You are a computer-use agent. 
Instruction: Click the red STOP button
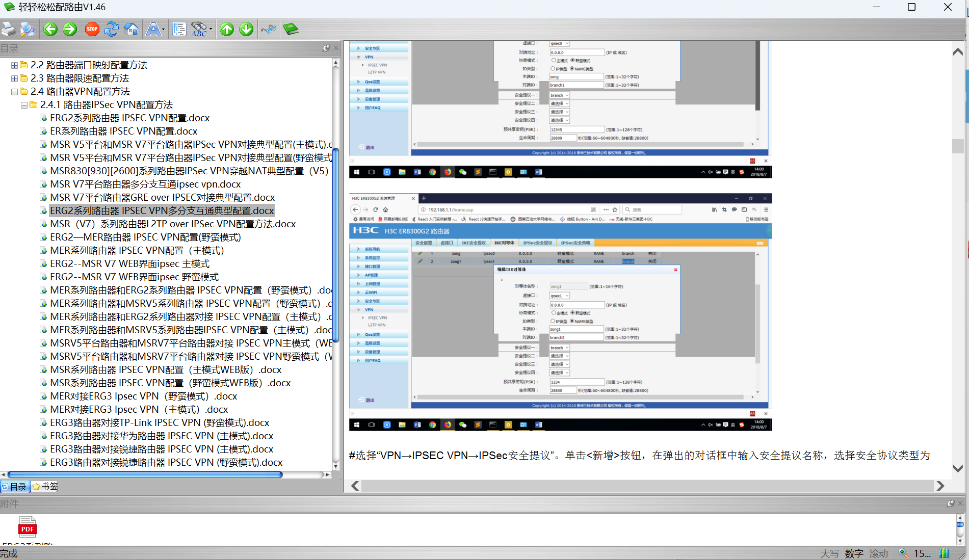[x=92, y=29]
